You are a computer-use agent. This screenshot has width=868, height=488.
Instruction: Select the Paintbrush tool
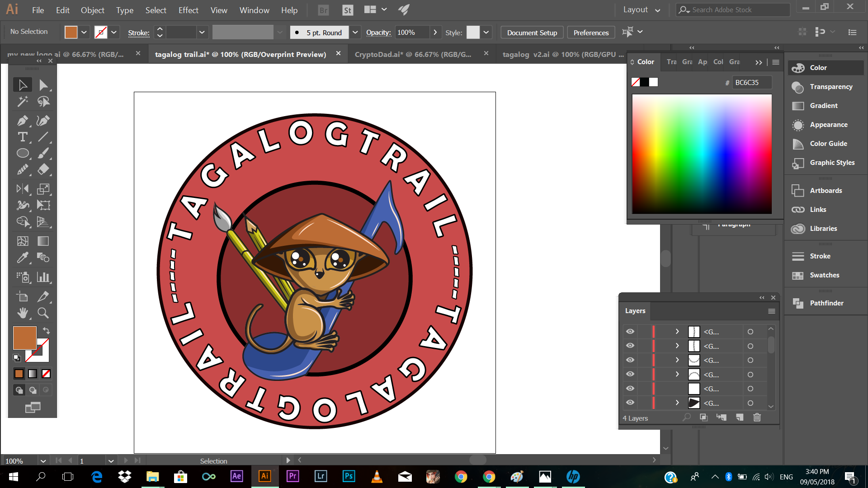click(43, 153)
